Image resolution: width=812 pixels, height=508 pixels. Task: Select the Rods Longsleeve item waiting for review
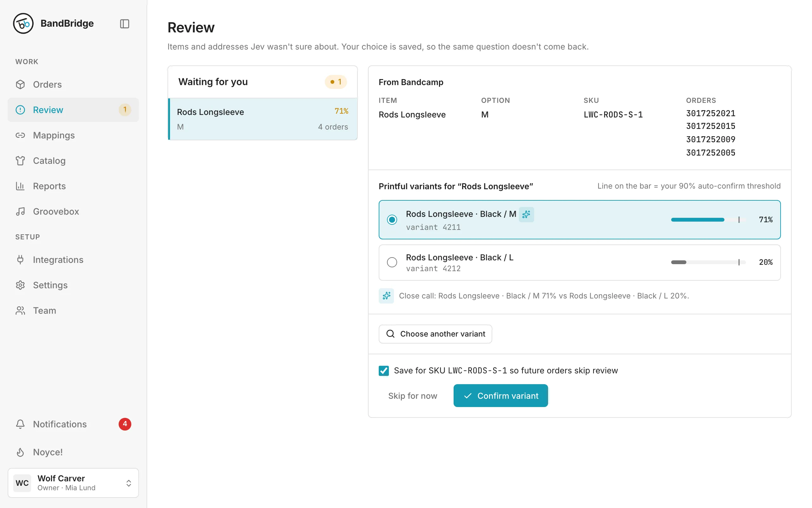click(263, 119)
